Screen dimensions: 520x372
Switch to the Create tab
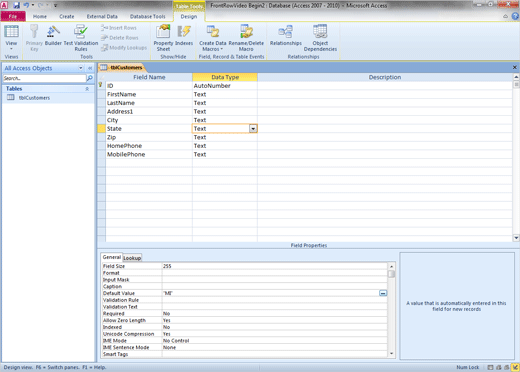coord(67,16)
